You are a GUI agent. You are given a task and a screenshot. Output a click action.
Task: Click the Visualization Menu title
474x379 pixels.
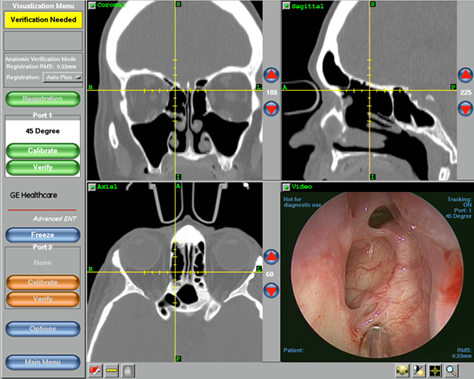tap(43, 6)
